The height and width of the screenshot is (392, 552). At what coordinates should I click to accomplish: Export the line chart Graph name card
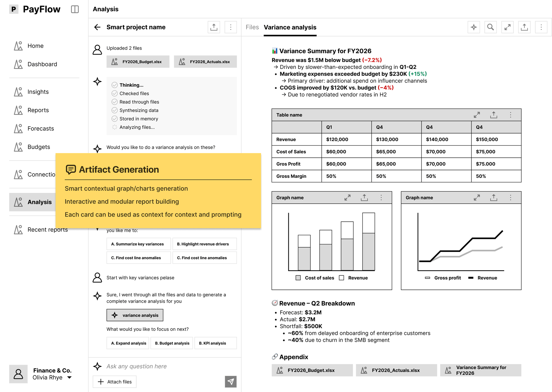494,198
